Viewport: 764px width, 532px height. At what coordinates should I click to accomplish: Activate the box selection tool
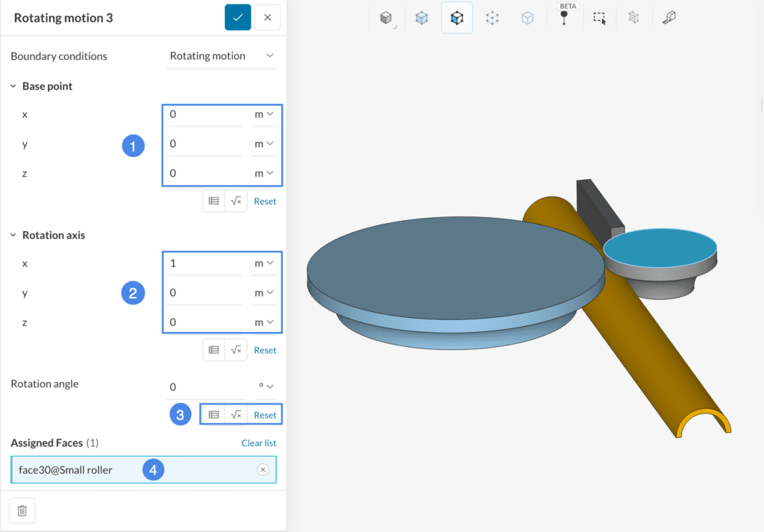click(599, 18)
